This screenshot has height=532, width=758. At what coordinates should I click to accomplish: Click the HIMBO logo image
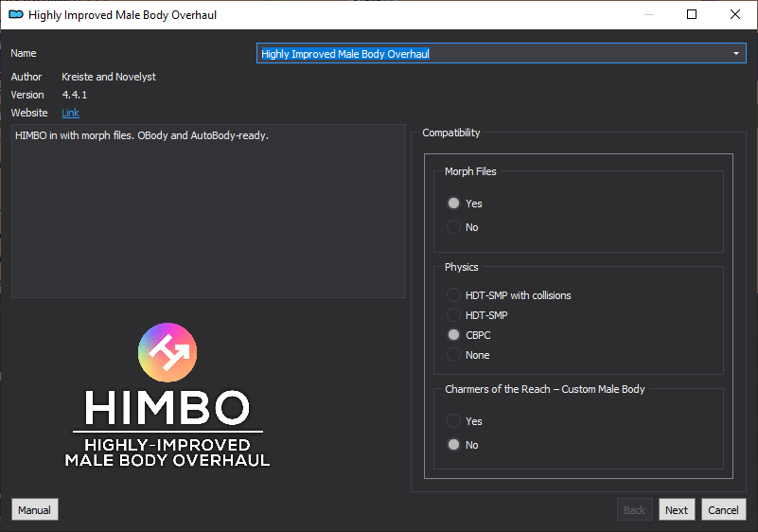click(x=167, y=395)
